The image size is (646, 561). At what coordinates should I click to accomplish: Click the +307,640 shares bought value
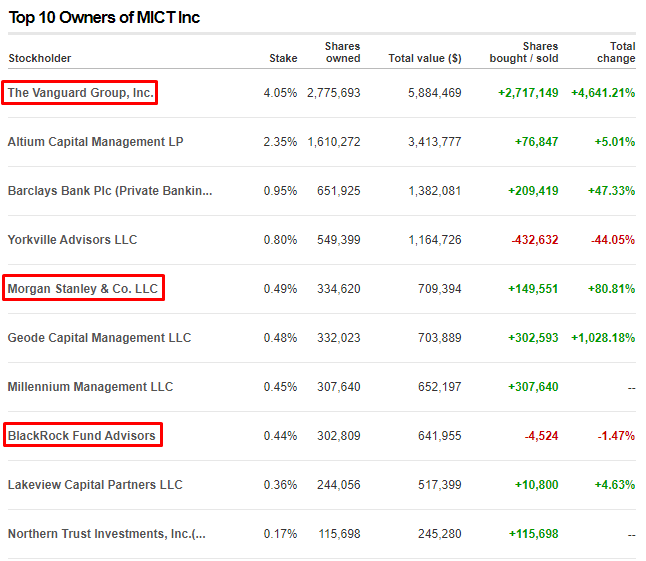tap(534, 387)
